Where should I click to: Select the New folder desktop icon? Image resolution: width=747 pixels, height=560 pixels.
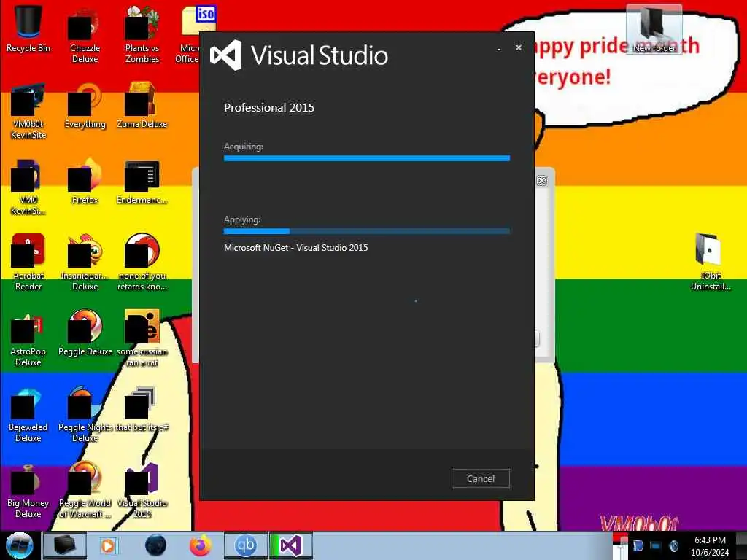pos(654,28)
